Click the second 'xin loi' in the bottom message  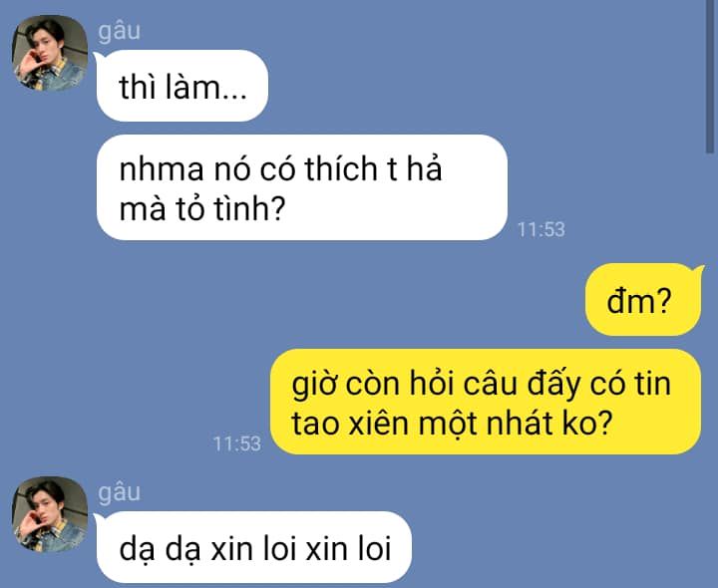coord(348,548)
